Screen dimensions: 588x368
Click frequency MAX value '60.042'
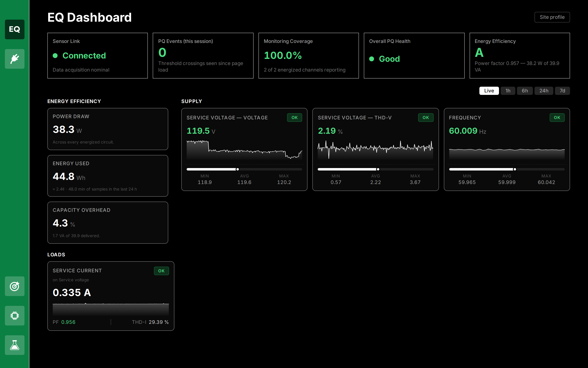[x=546, y=182]
